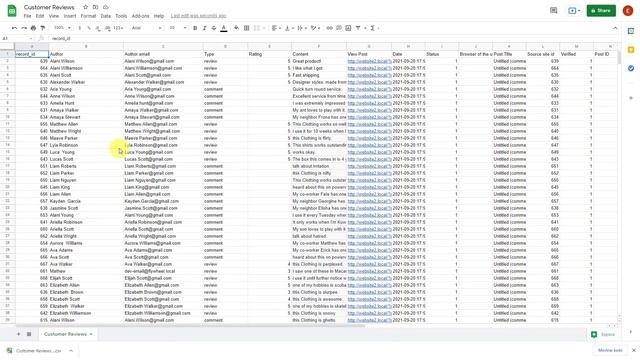This screenshot has width=640, height=360.
Task: Open the font size dropdown
Action: (178, 28)
